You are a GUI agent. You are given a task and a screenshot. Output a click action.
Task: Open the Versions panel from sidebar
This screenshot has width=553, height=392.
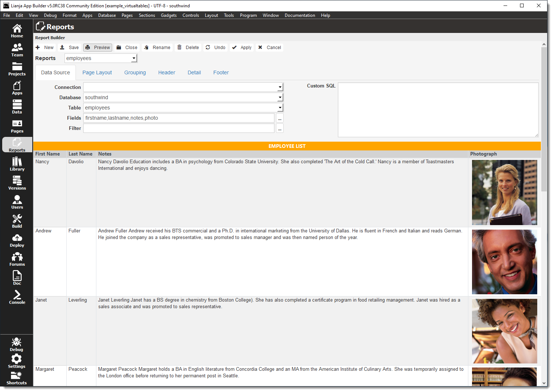tap(17, 183)
